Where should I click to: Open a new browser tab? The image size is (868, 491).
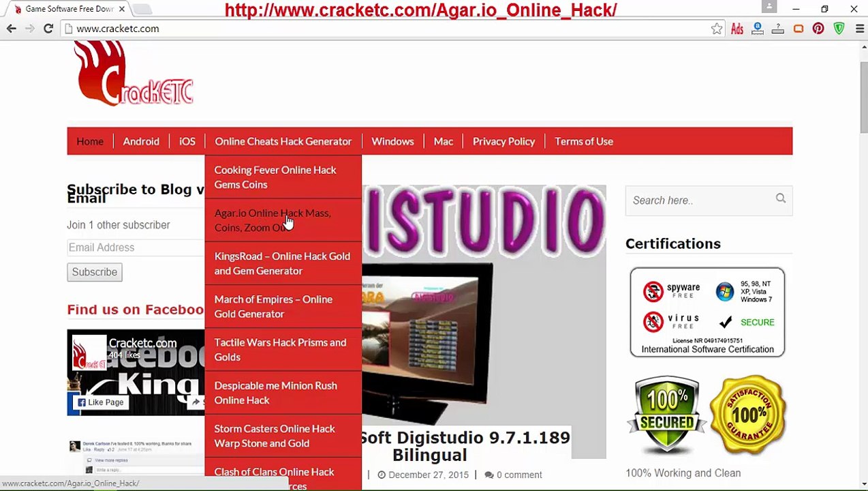pos(142,9)
